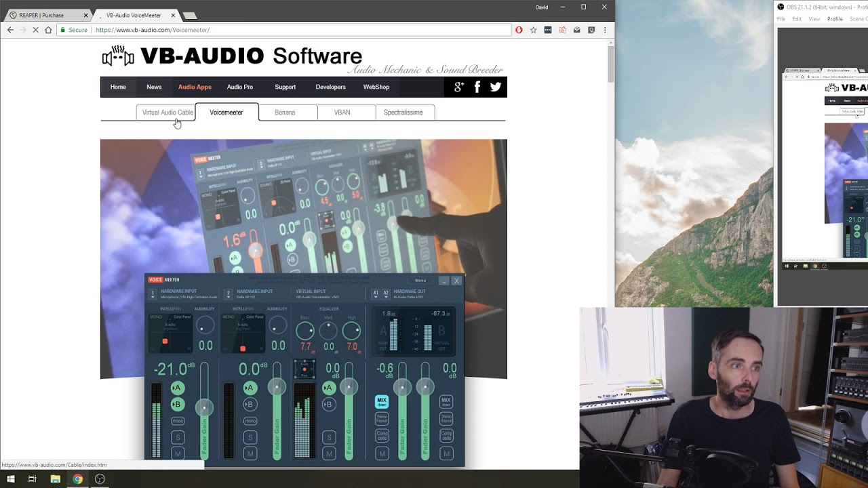
Task: Close the REAPER | Purchase tab
Action: [x=86, y=15]
